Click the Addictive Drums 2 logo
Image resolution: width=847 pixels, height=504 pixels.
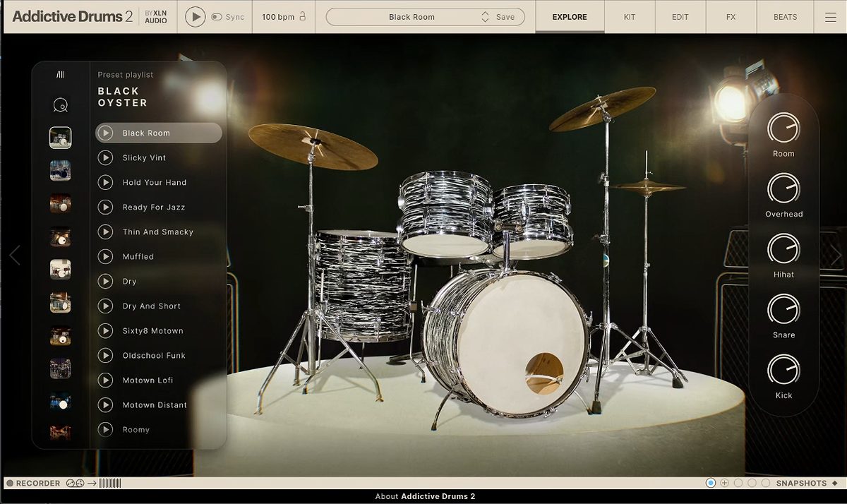coord(72,16)
